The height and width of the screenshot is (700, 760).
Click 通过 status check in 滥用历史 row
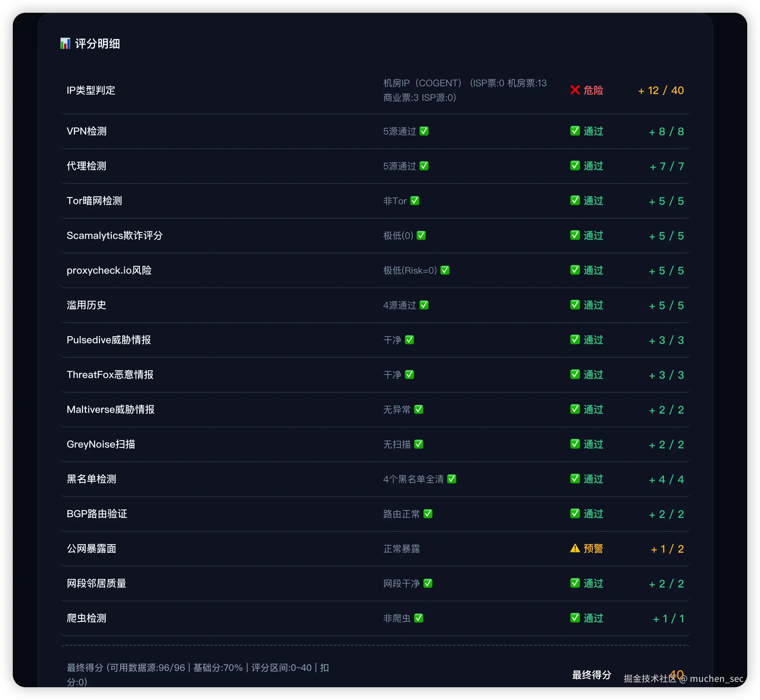point(575,305)
